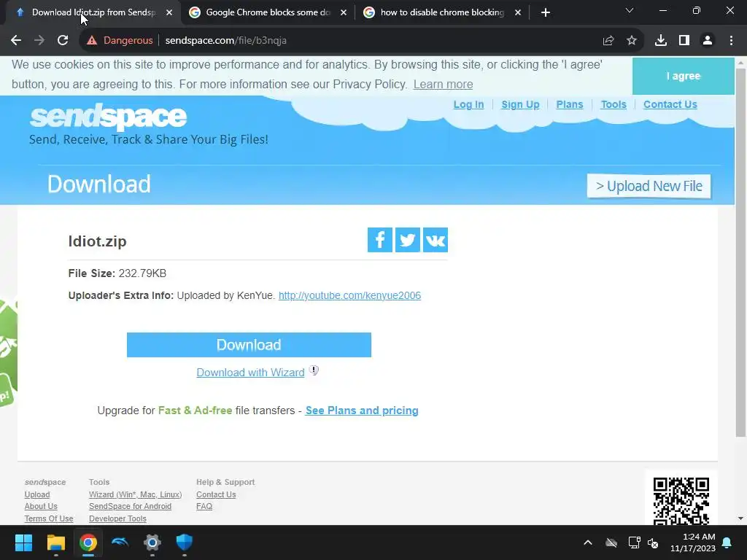Expand the tab search chevron
The image size is (747, 560).
click(630, 10)
